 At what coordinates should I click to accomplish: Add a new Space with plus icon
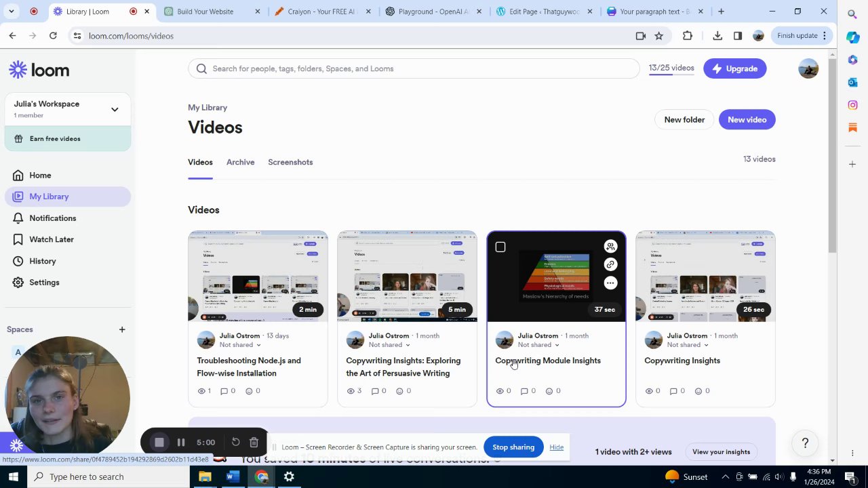(x=122, y=329)
